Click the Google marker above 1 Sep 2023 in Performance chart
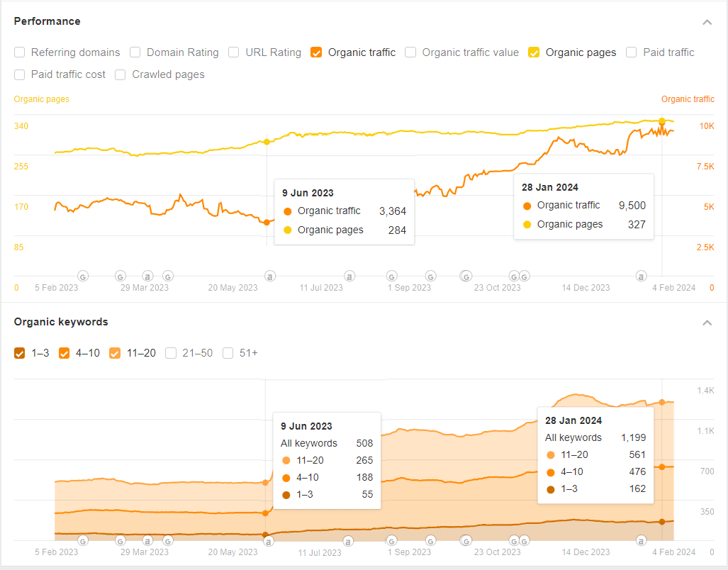Viewport: 728px width, 570px height. click(x=391, y=276)
